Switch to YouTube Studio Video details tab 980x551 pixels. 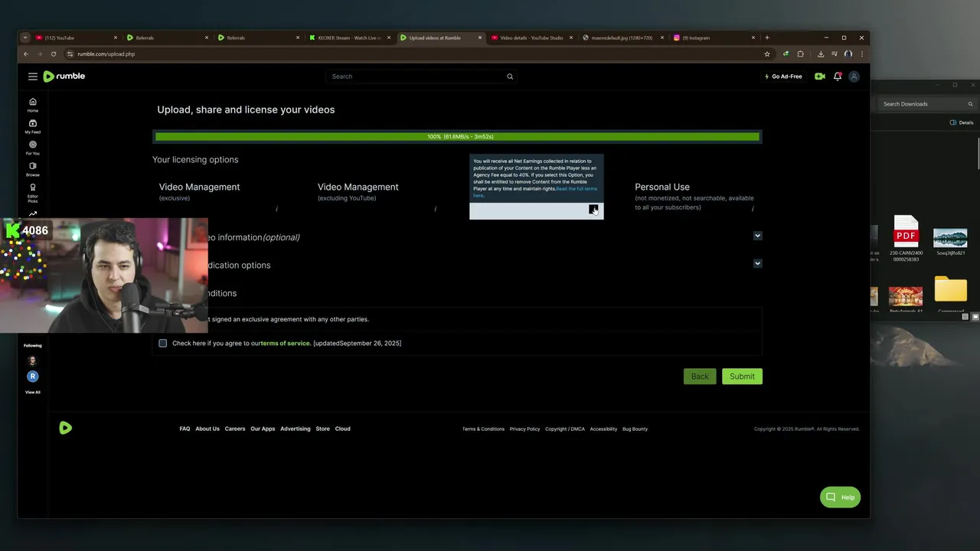point(531,37)
